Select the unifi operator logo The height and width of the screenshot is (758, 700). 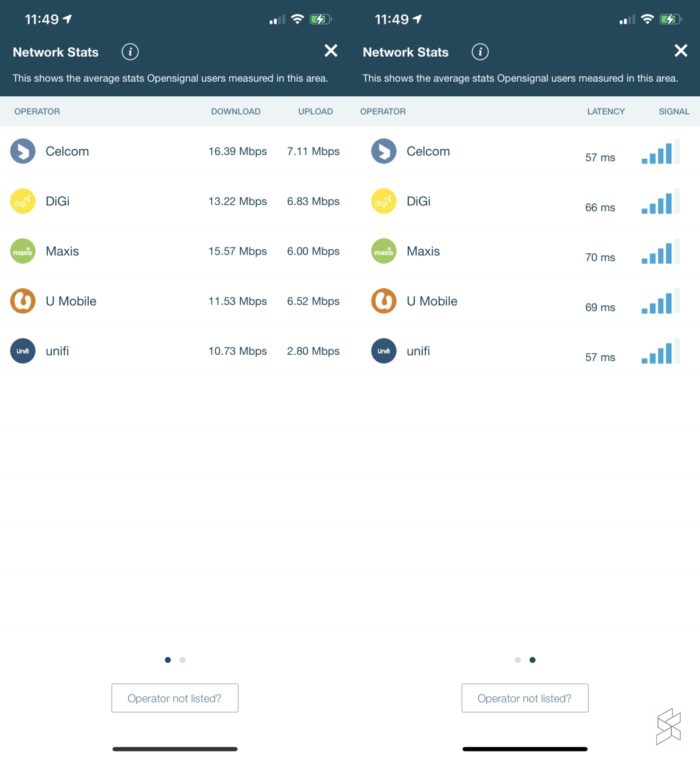(22, 351)
